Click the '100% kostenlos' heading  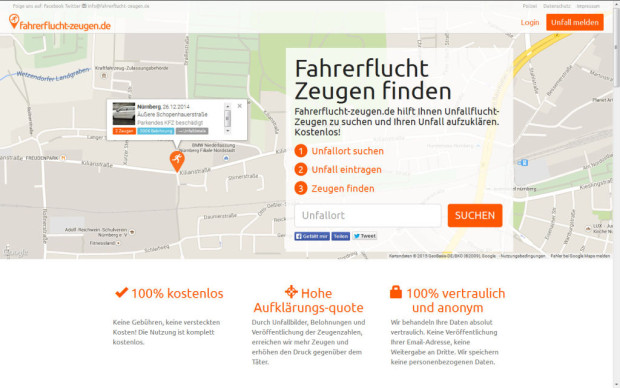[x=177, y=293]
